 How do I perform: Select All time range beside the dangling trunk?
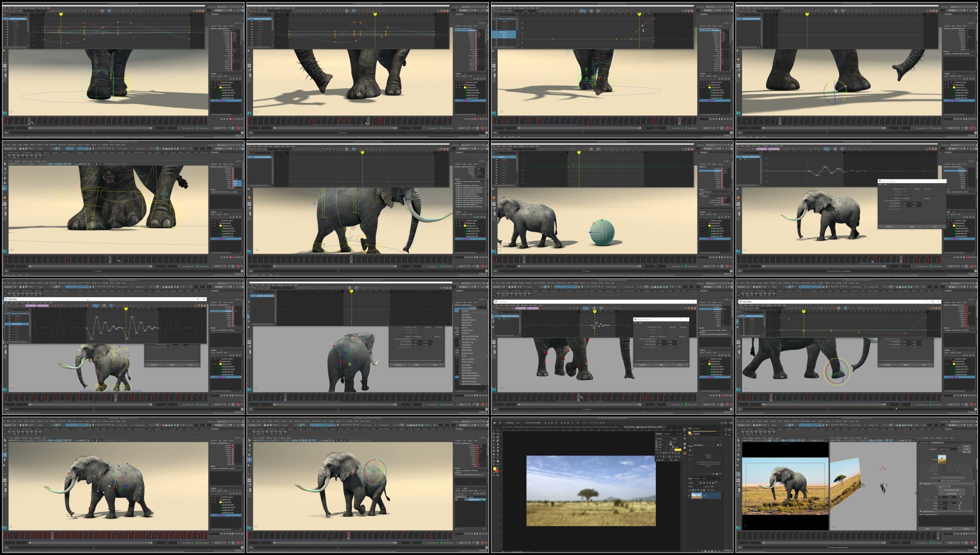(x=658, y=327)
